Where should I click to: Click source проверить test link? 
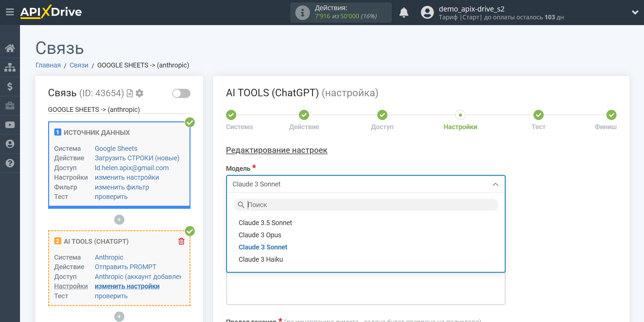click(x=111, y=197)
